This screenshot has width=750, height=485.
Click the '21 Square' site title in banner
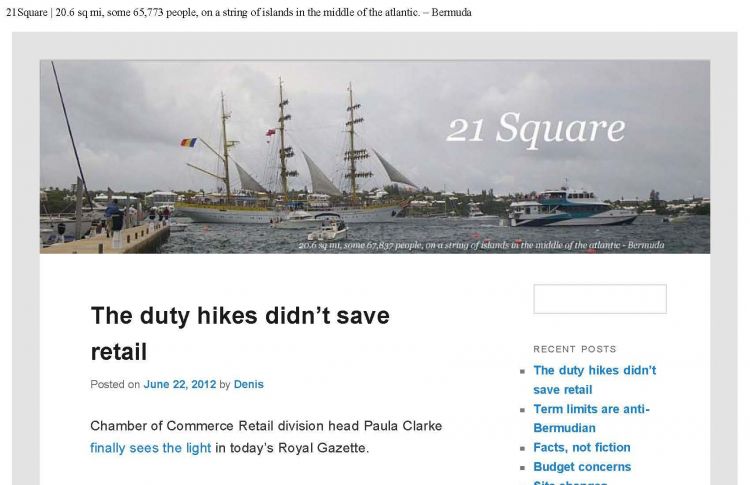[536, 129]
